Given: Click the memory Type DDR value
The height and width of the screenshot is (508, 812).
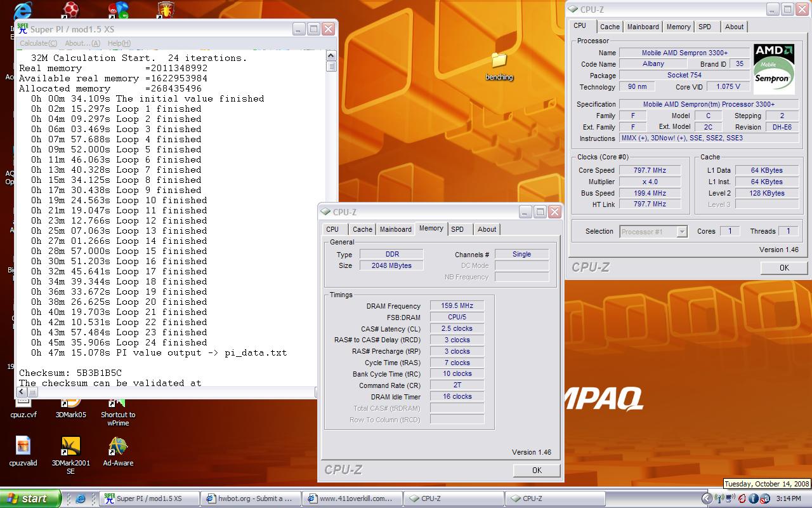Looking at the screenshot, I should (391, 254).
